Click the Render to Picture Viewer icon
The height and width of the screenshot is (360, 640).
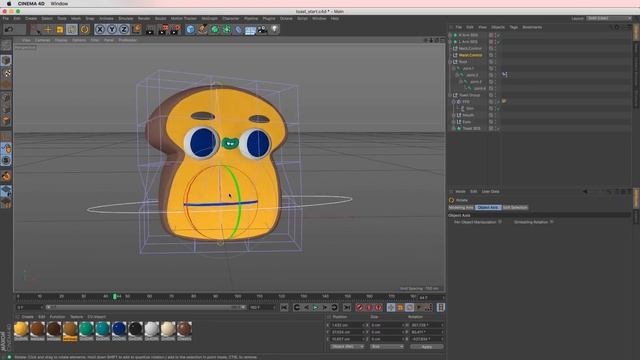pyautogui.click(x=163, y=29)
